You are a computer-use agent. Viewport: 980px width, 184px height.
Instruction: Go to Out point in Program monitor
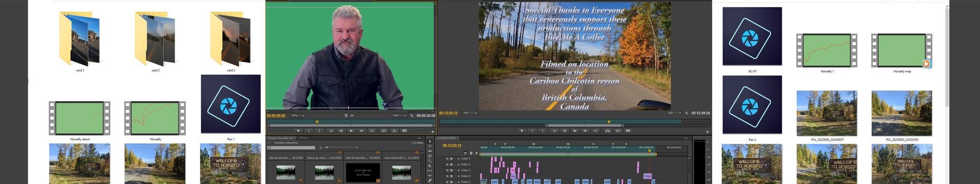(x=595, y=131)
